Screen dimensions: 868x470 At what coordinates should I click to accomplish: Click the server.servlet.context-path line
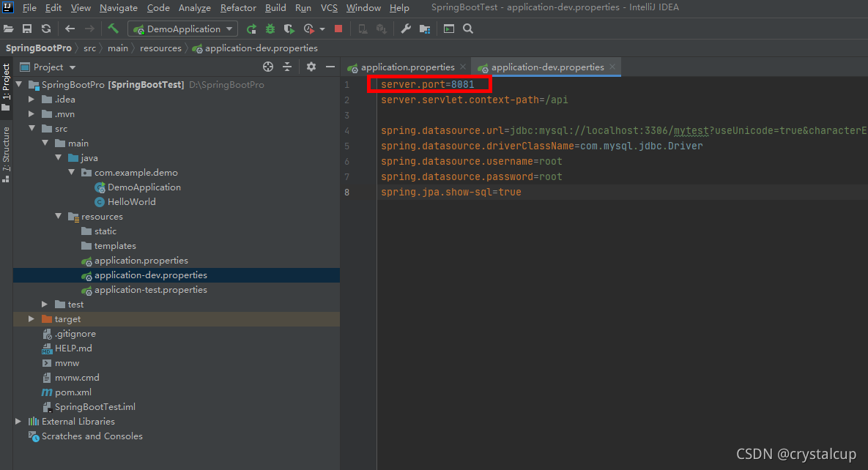tap(475, 100)
